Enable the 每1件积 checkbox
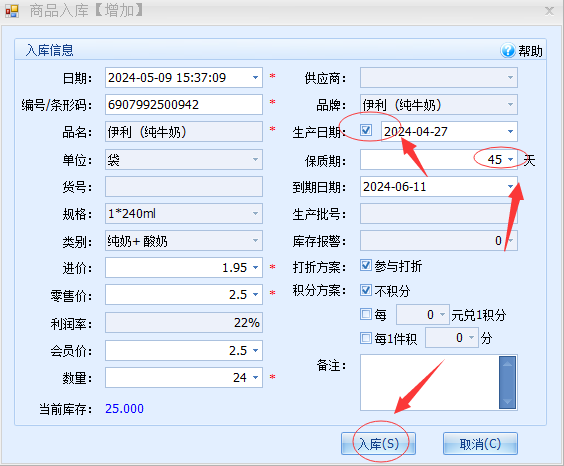Viewport: 564px width, 466px height. pyautogui.click(x=366, y=338)
